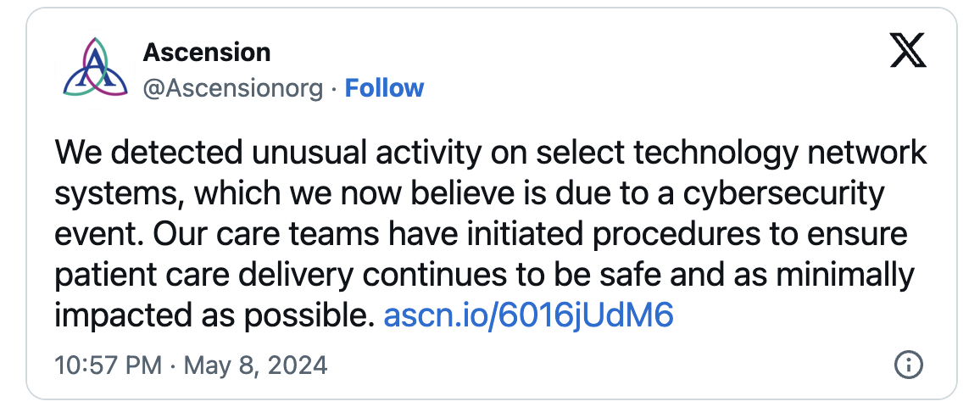Click the word "event" starting the third line

100,234
